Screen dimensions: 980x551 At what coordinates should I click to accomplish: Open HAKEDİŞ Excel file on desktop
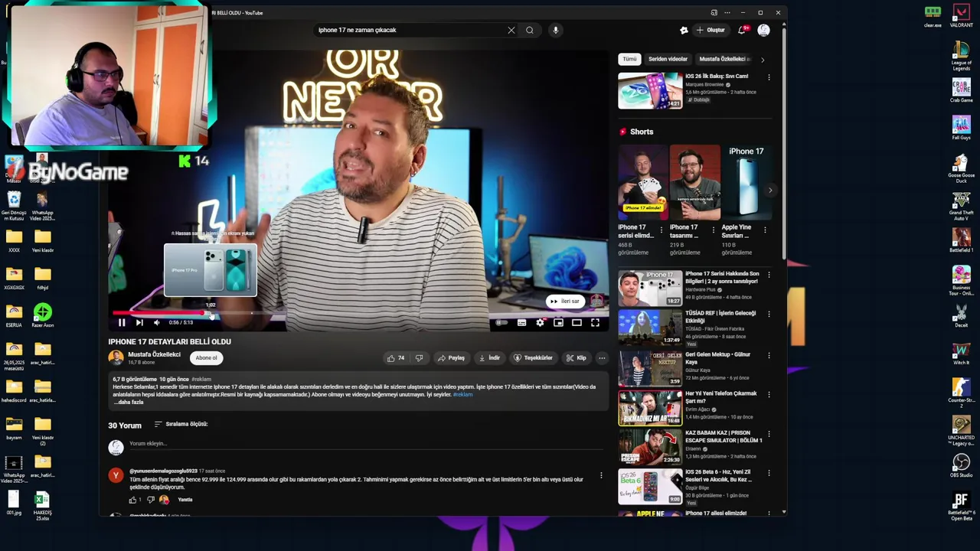point(43,506)
